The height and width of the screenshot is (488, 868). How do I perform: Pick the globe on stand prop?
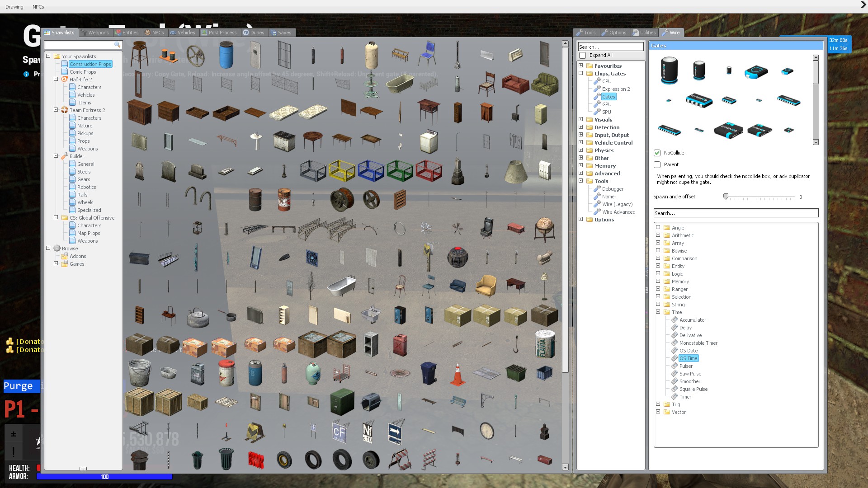(544, 229)
